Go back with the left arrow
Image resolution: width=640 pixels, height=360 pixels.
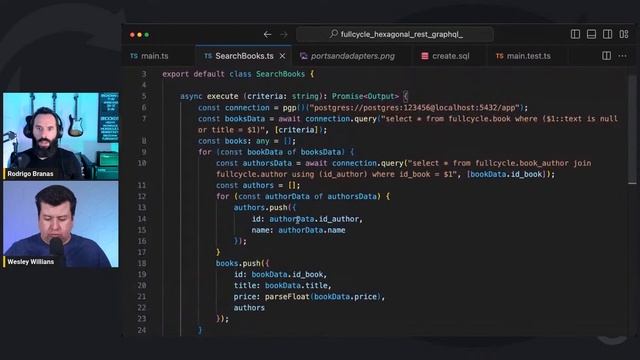tap(267, 35)
